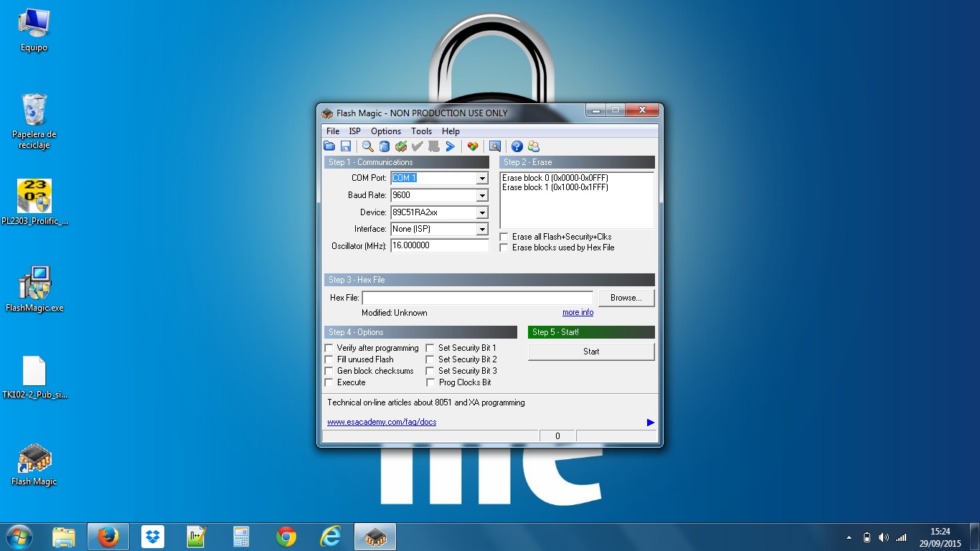
Task: Open Dropbox from the taskbar
Action: click(153, 537)
